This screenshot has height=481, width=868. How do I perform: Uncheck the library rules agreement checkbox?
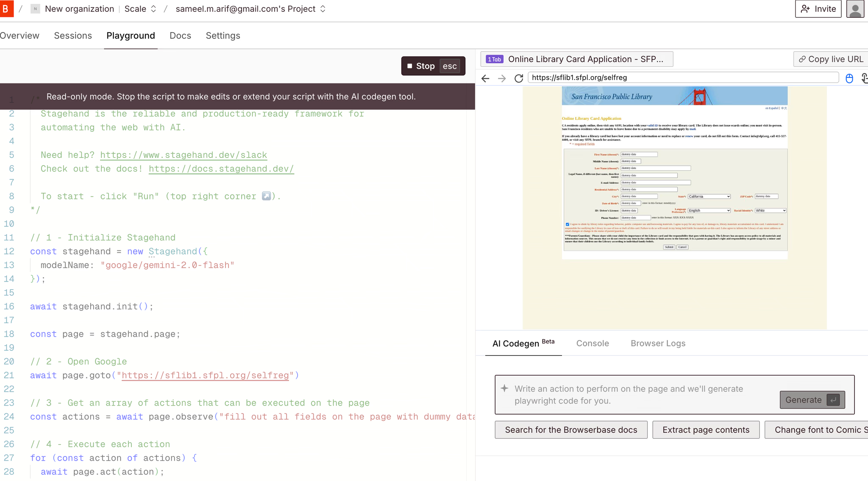pyautogui.click(x=568, y=224)
